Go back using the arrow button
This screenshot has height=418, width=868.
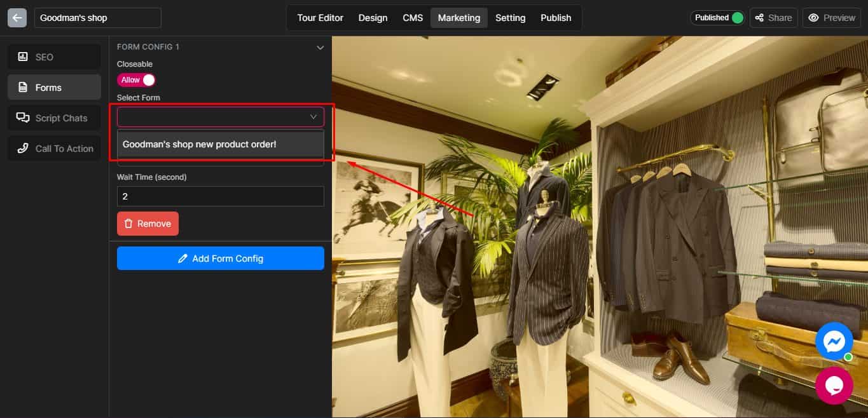pyautogui.click(x=17, y=18)
